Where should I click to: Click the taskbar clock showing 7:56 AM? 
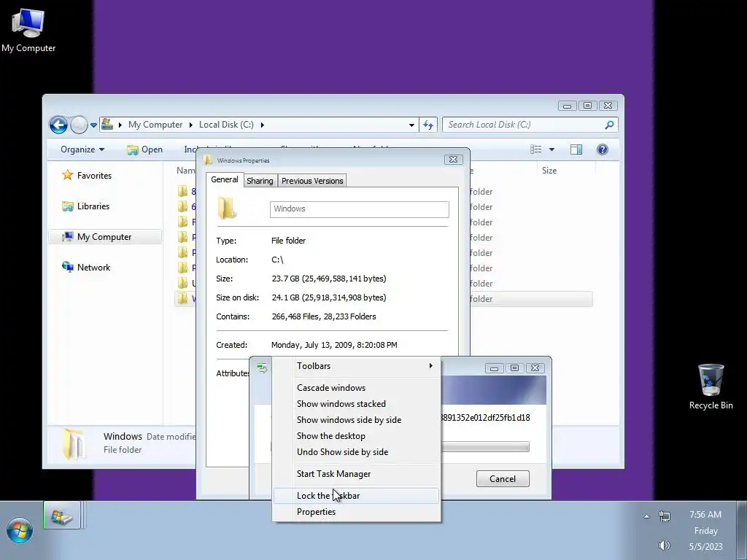click(705, 515)
